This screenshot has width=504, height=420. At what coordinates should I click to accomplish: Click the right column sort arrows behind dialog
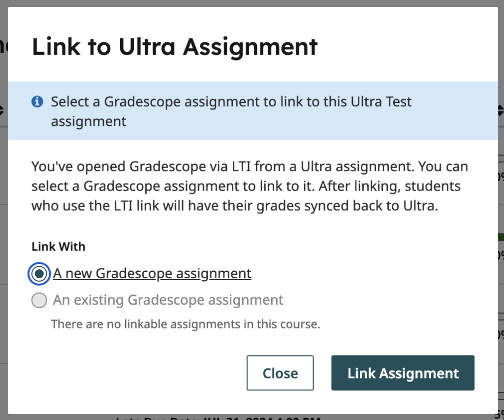point(502,110)
